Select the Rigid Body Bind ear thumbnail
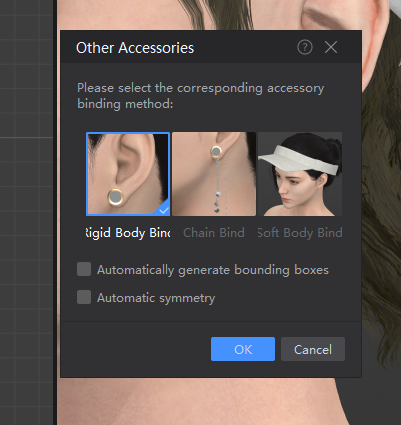Image resolution: width=401 pixels, height=425 pixels. click(x=128, y=174)
